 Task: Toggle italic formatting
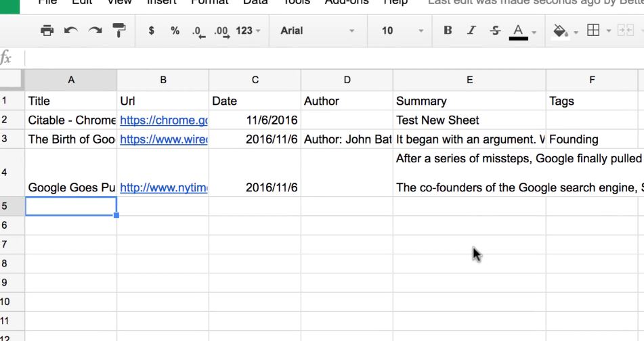pyautogui.click(x=471, y=30)
